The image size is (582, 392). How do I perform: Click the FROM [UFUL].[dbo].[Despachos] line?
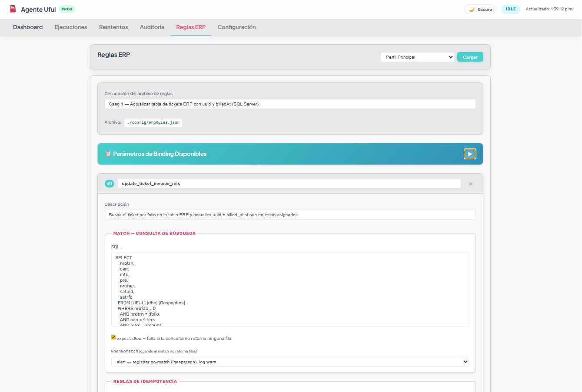151,303
